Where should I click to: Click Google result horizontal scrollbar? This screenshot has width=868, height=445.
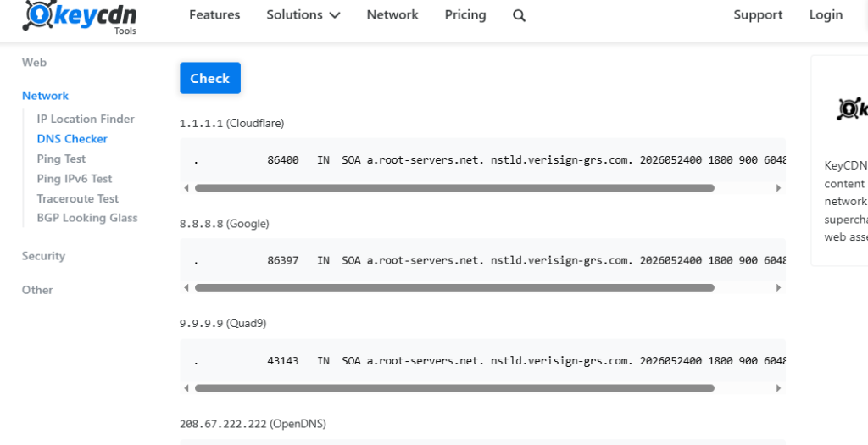pyautogui.click(x=454, y=288)
